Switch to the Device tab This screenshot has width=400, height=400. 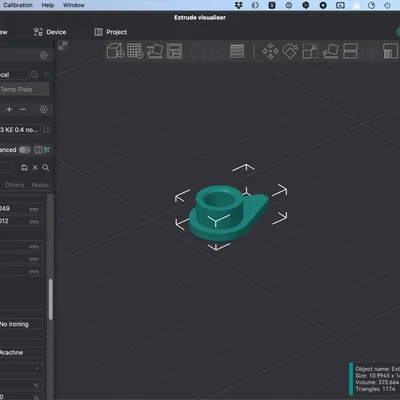click(x=50, y=32)
